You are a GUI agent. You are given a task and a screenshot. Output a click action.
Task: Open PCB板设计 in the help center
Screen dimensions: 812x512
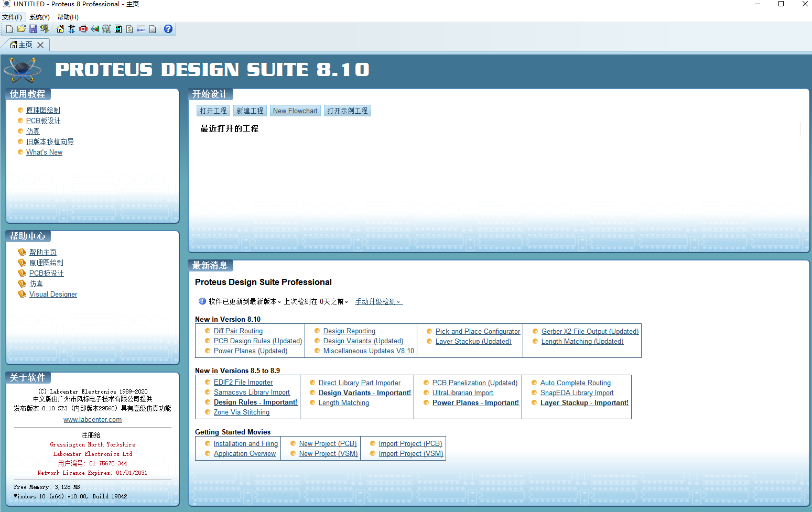click(x=46, y=273)
